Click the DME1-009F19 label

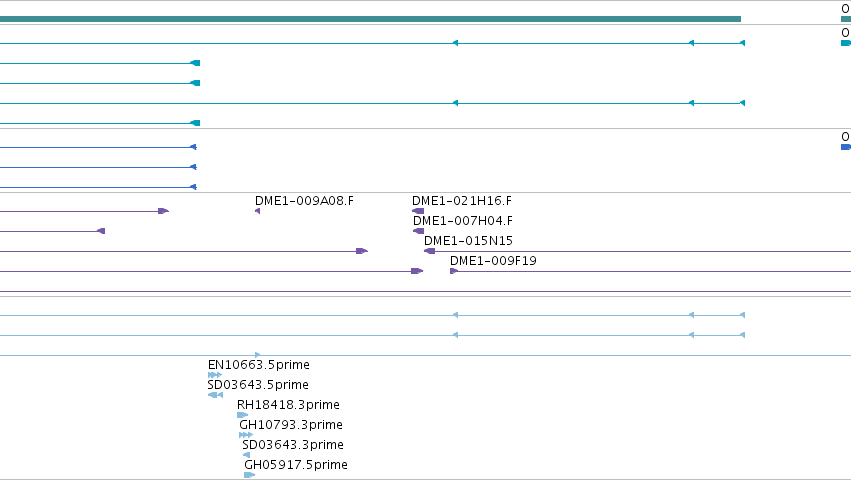pyautogui.click(x=493, y=261)
